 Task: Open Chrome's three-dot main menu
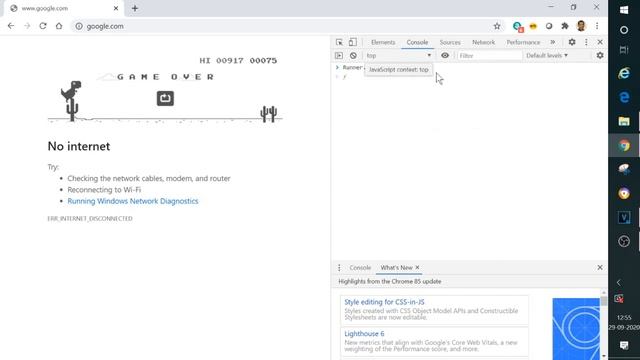coord(597,26)
